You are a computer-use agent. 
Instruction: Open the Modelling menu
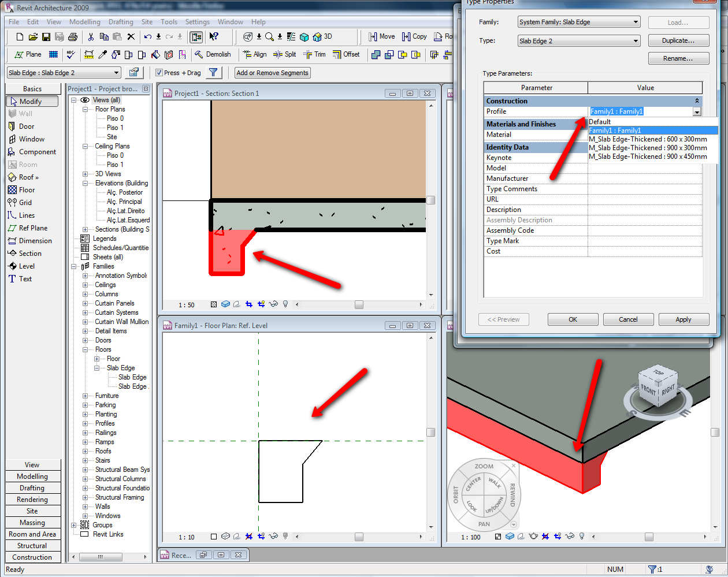click(x=84, y=22)
